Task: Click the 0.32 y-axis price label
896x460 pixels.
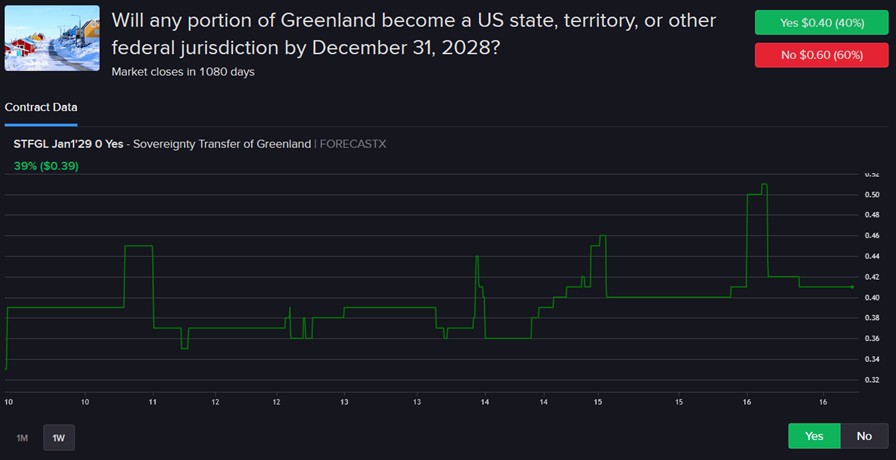Action: [871, 380]
